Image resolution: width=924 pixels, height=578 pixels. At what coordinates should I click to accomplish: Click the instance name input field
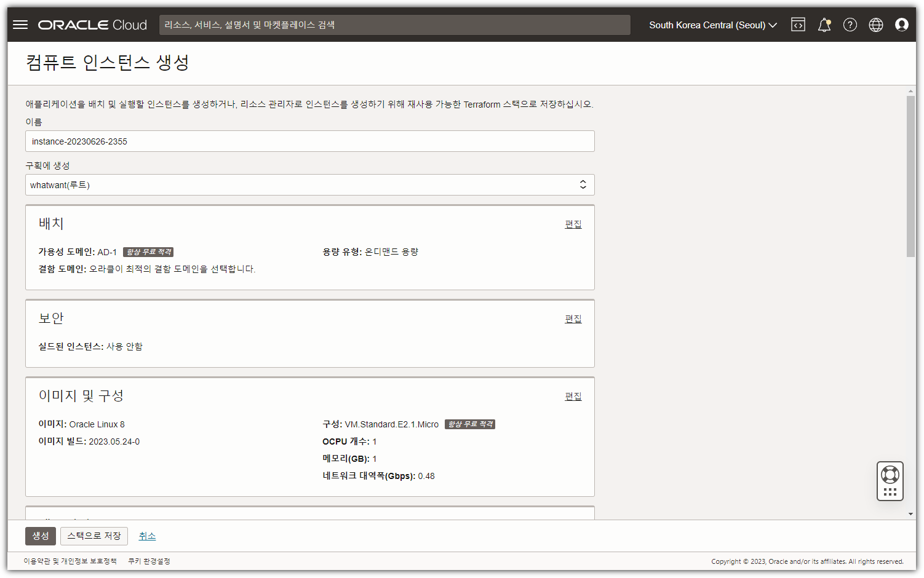click(310, 141)
